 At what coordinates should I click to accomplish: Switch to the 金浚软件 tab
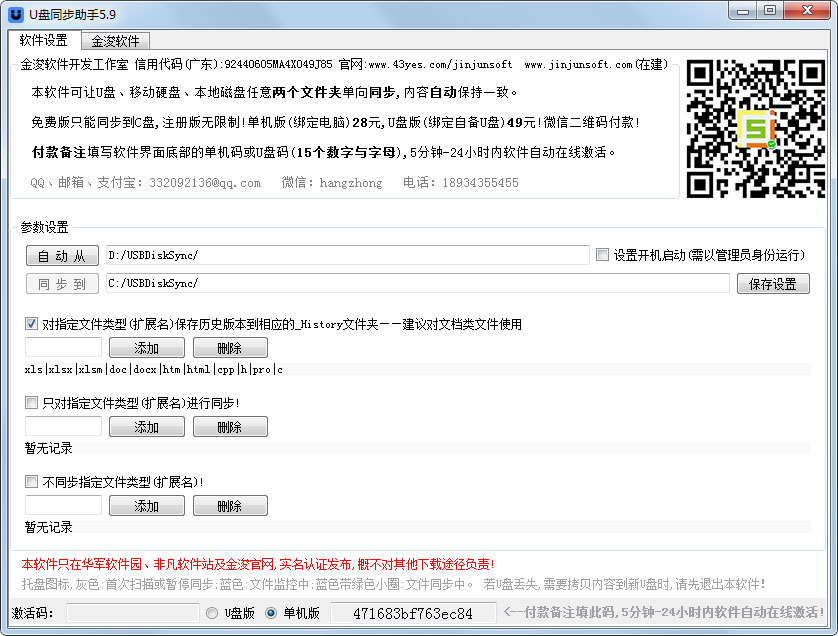(x=115, y=41)
